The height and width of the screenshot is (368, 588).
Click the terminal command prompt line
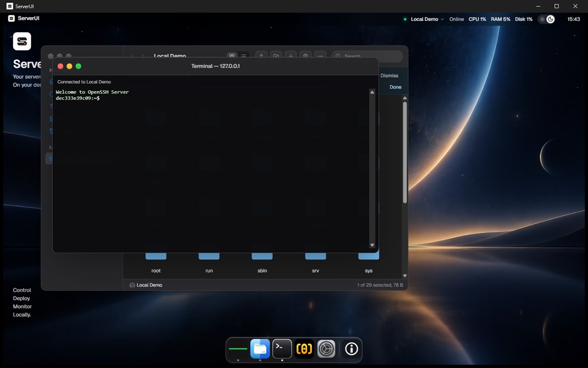78,98
